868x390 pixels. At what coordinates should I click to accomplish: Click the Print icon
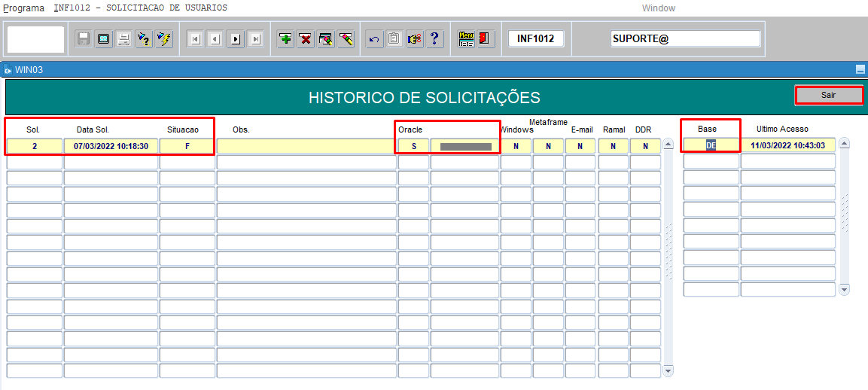[x=123, y=39]
